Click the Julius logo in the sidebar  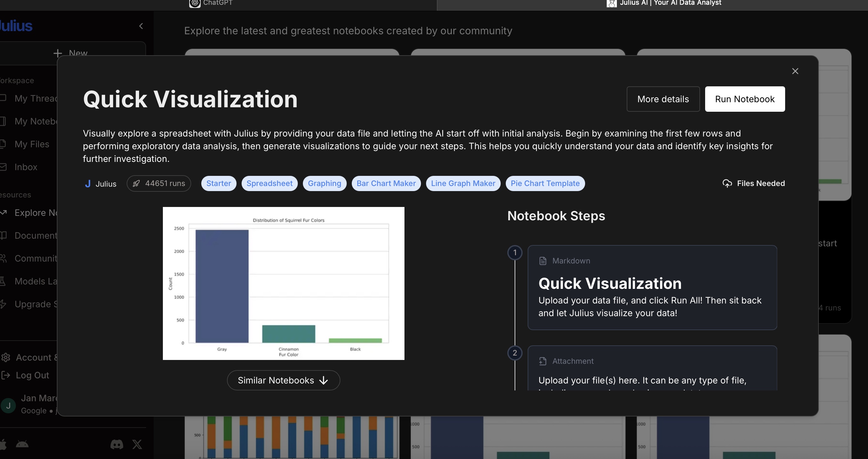tap(16, 26)
